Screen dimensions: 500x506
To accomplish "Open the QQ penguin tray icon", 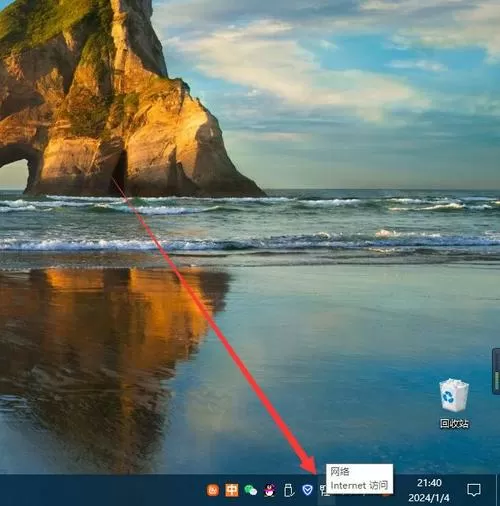I will [269, 490].
